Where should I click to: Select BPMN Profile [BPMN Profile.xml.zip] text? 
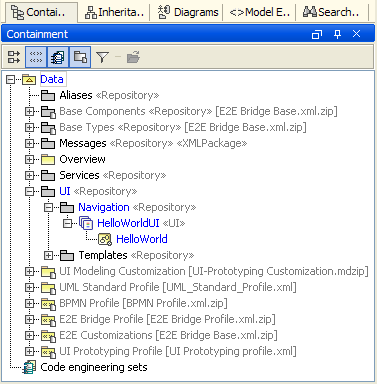pyautogui.click(x=143, y=303)
